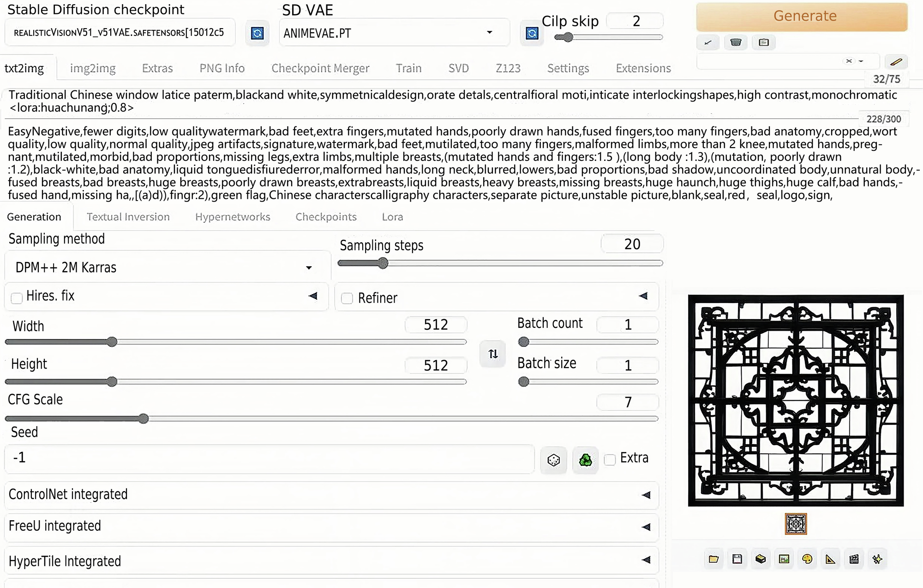Click the pencil edit-styles icon

click(896, 62)
